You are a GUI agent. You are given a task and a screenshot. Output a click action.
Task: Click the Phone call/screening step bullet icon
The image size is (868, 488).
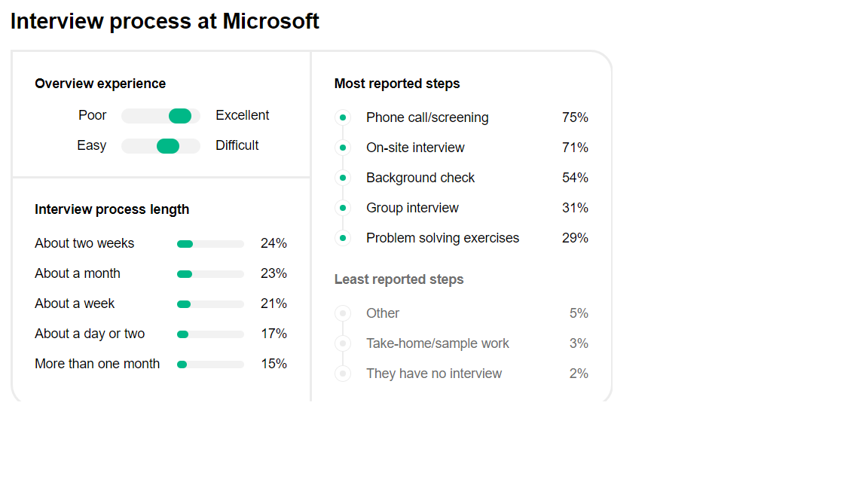tap(343, 117)
